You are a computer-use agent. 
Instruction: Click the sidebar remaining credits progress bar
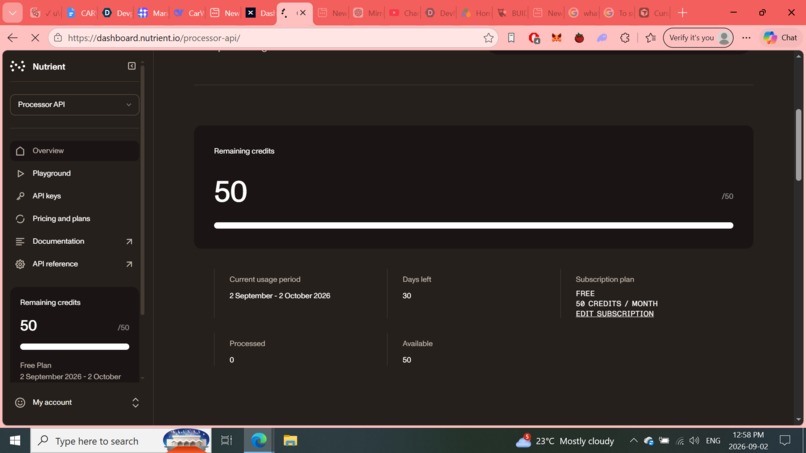pos(75,347)
